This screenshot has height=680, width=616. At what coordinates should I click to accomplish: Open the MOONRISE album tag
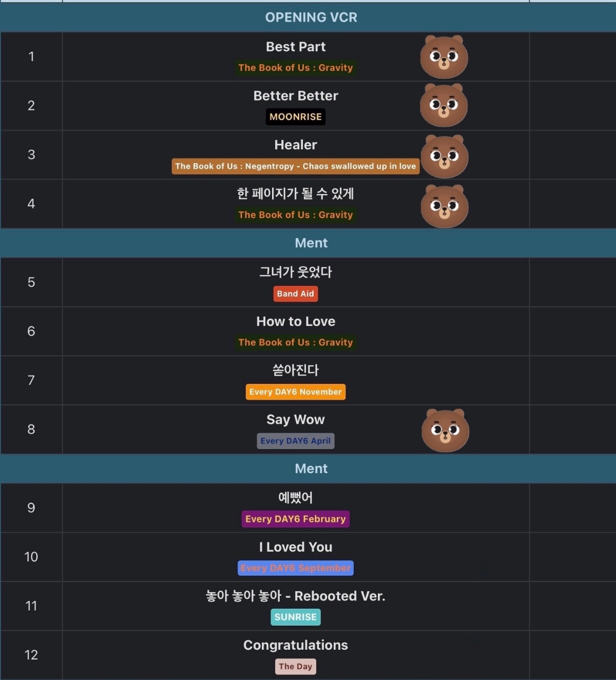click(296, 117)
